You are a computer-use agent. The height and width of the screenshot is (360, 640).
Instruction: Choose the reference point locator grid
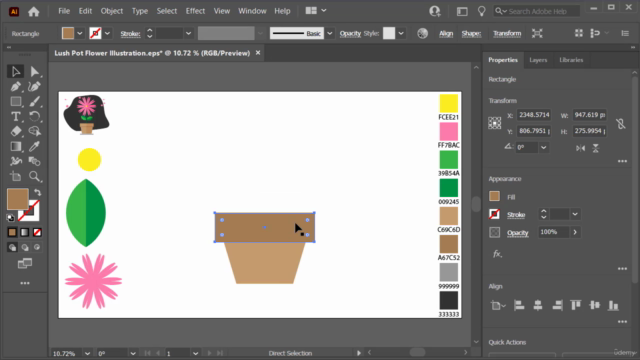[x=494, y=123]
